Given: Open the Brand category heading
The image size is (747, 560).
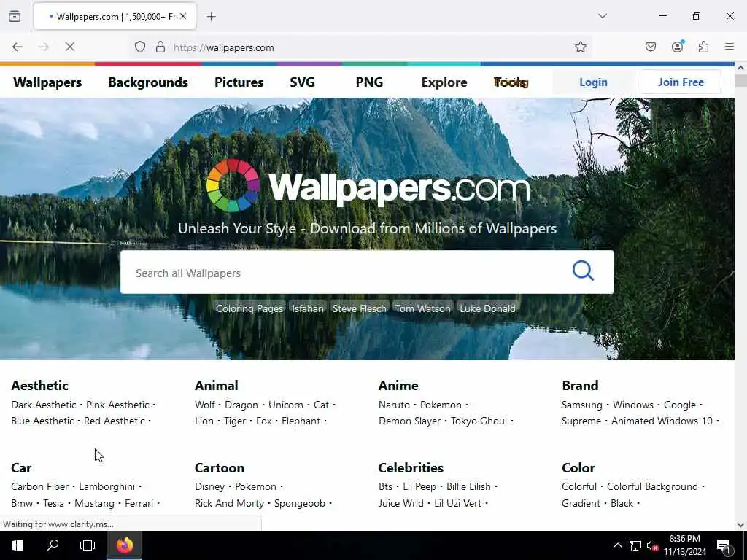Looking at the screenshot, I should point(580,385).
